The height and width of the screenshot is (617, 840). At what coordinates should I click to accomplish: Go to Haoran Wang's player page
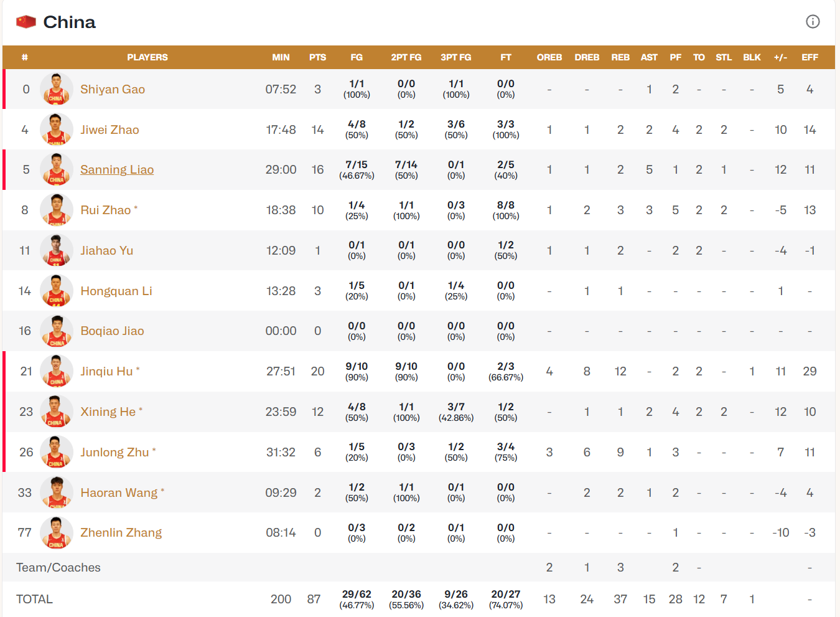click(119, 492)
